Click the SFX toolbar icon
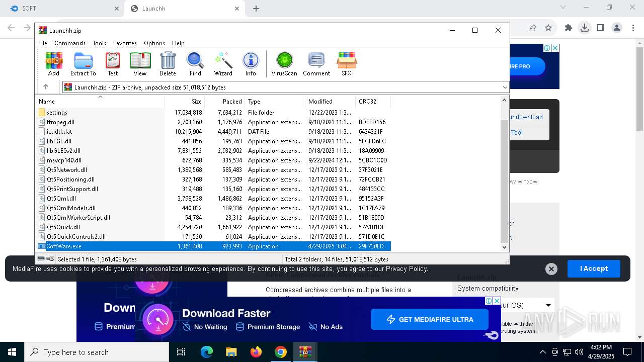Screen dimensions: 644x362 347,64
